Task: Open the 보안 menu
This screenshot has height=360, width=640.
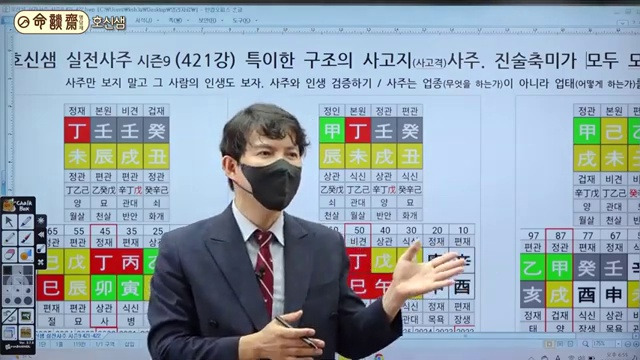Action: 207,20
